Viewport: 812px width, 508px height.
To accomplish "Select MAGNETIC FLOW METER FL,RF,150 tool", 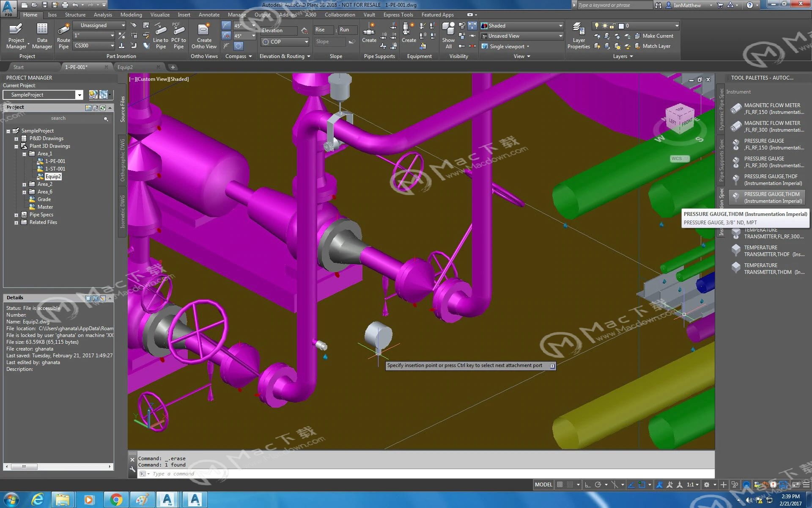I will [x=768, y=109].
